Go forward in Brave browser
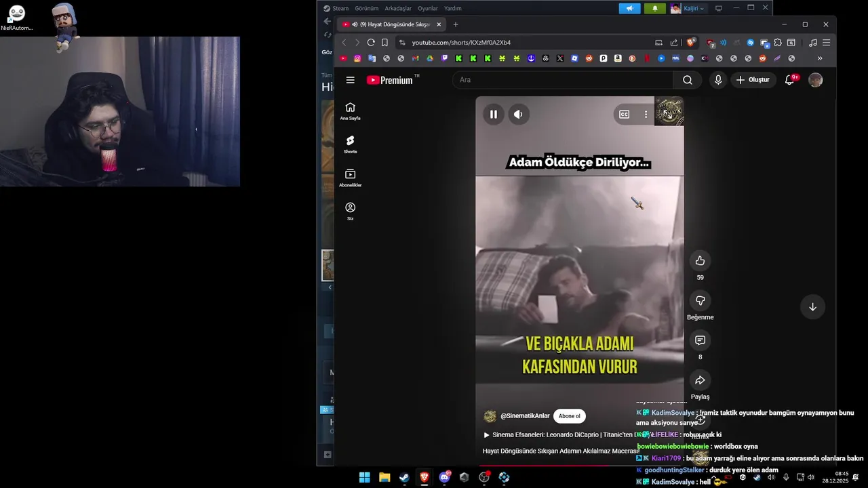 click(x=357, y=43)
